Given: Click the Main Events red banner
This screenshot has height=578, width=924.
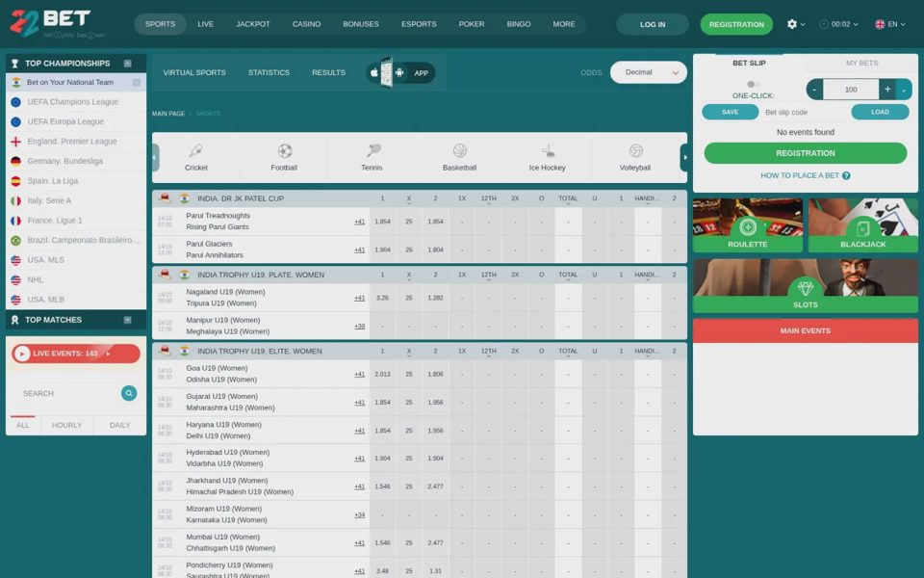Looking at the screenshot, I should click(x=806, y=330).
